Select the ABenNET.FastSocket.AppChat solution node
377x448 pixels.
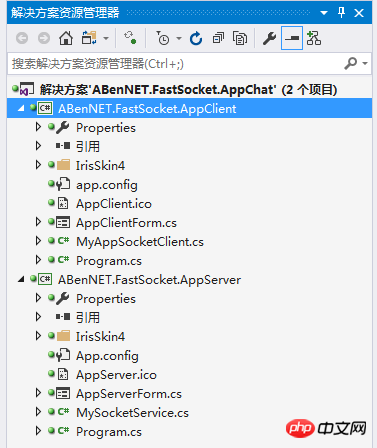coord(189,89)
